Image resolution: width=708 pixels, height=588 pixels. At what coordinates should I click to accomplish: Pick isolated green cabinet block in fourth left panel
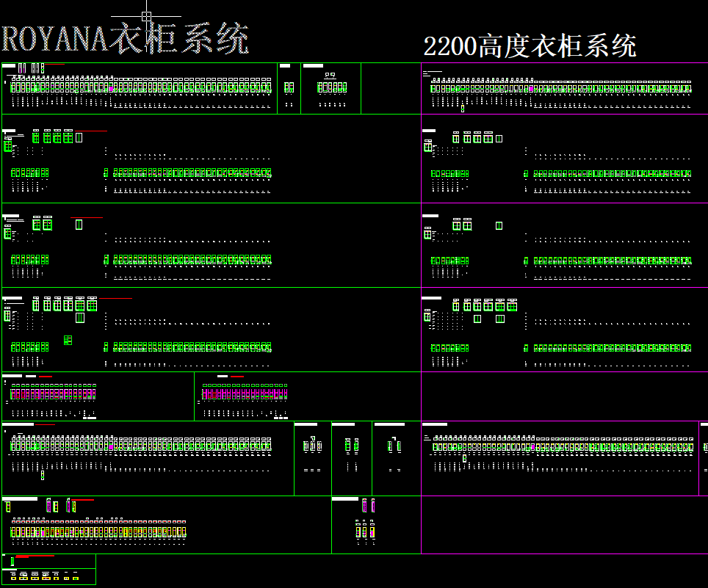click(68, 340)
